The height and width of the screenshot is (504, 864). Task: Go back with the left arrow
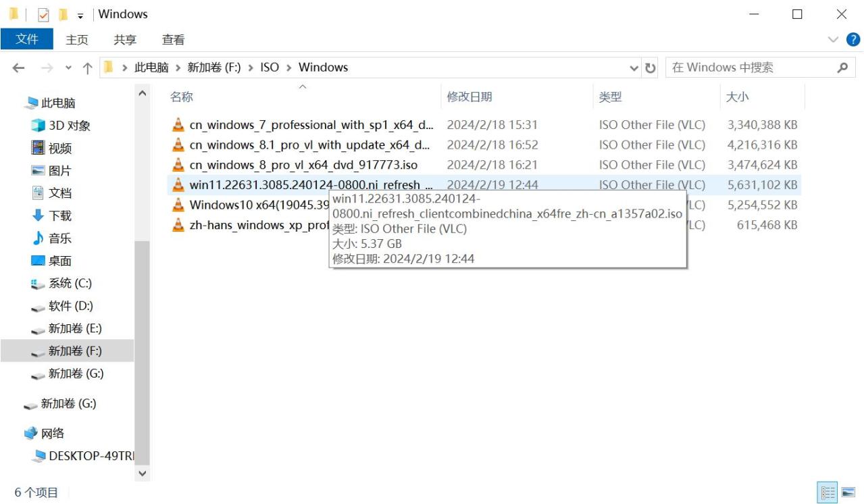(x=19, y=68)
